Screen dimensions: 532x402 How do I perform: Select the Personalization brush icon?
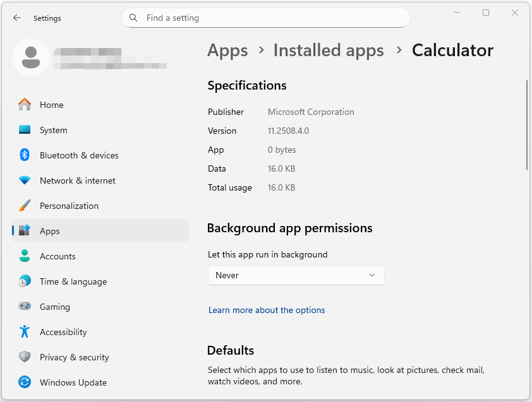tap(27, 205)
